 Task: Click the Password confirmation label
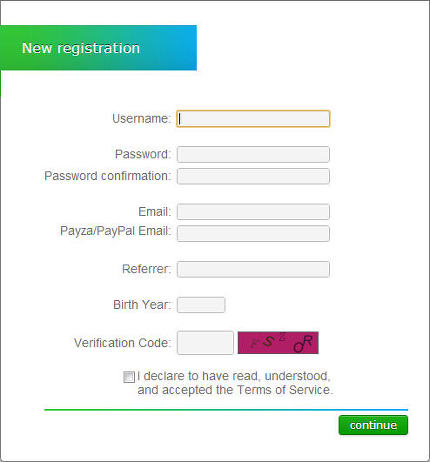(107, 176)
